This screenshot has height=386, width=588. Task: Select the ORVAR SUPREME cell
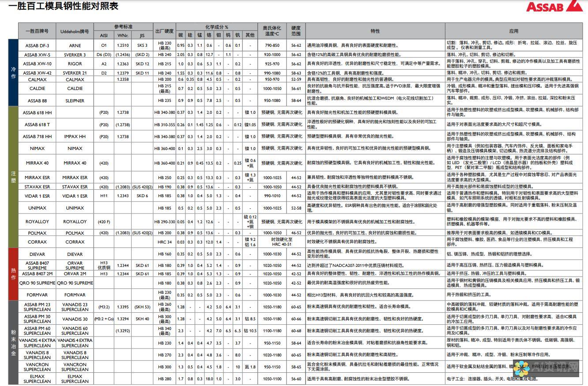click(75, 265)
